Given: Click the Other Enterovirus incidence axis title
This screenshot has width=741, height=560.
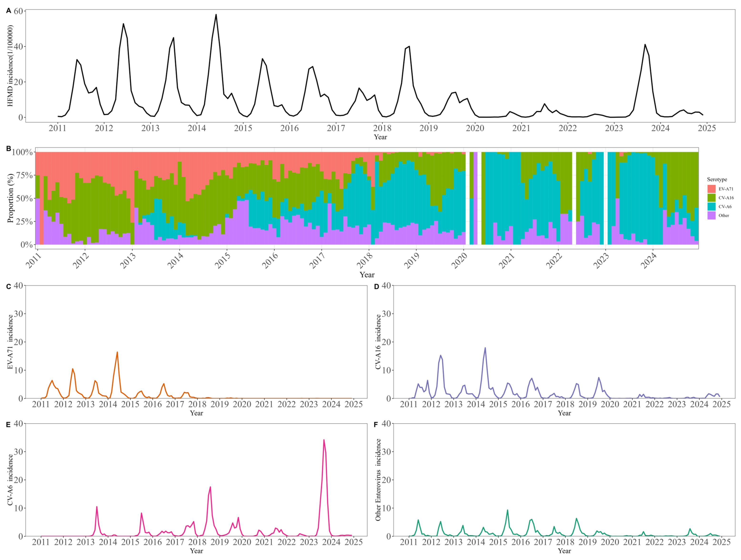Looking at the screenshot, I should [378, 480].
